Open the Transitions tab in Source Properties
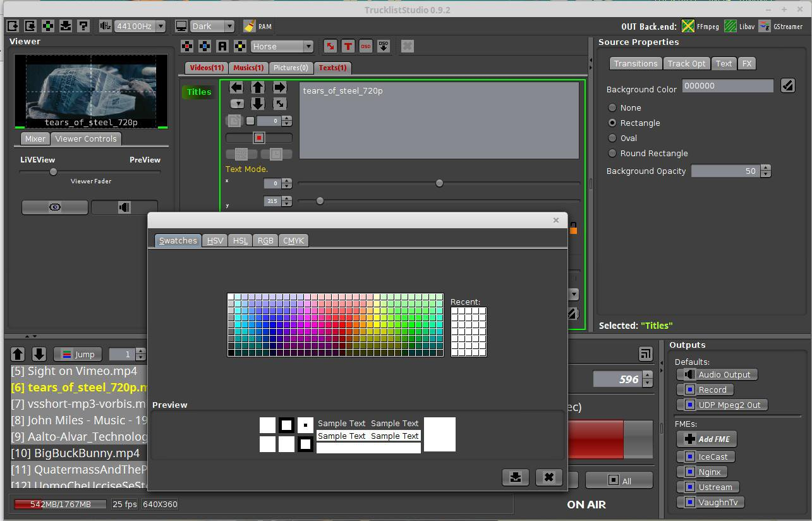812x521 pixels. pos(636,63)
